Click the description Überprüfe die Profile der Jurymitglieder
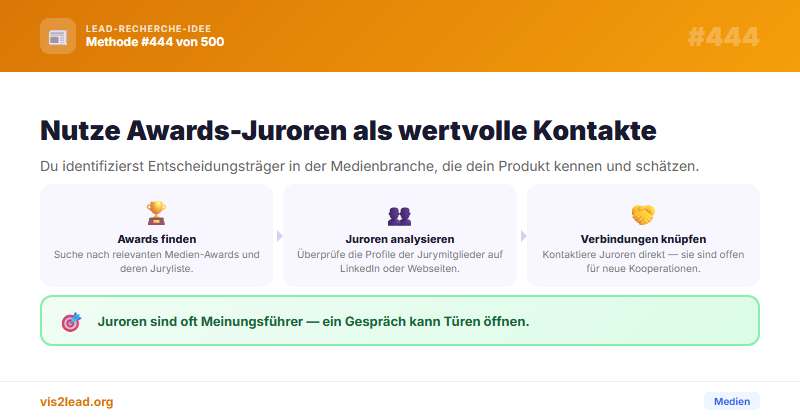This screenshot has width=800, height=420. click(x=400, y=261)
